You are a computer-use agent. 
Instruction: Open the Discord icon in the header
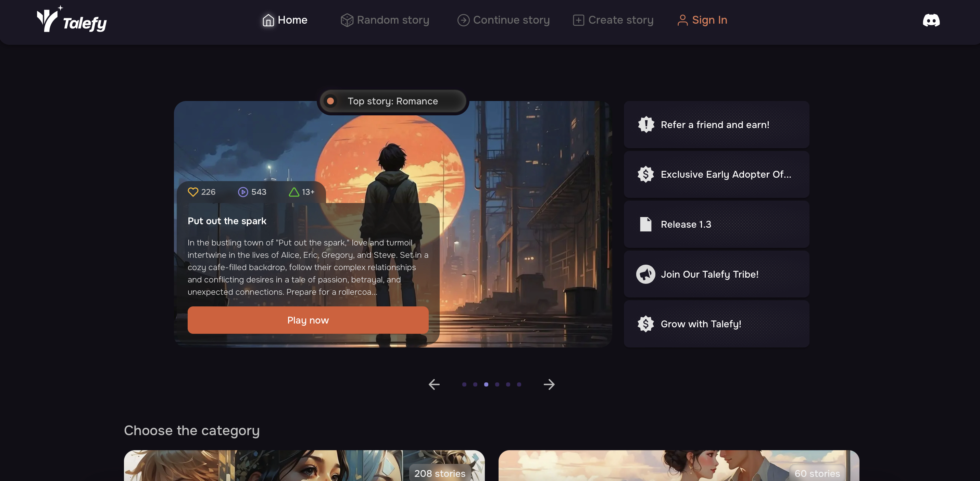(931, 20)
